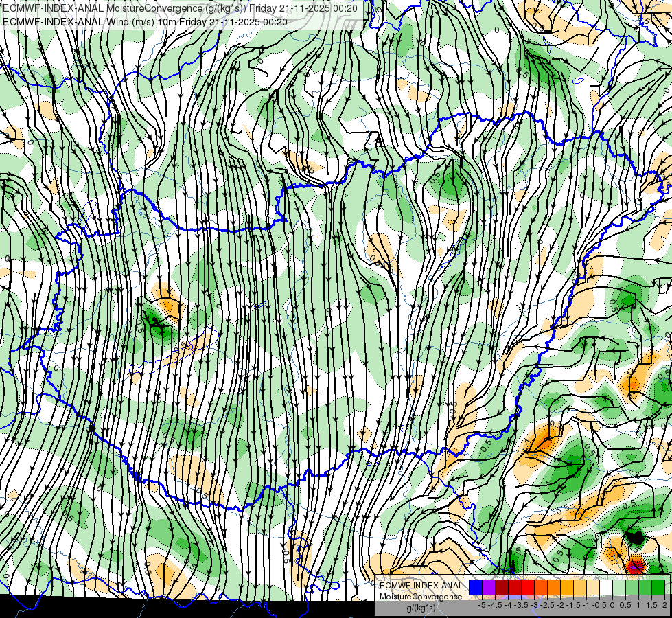Click the '-0.5' legend tick label
The height and width of the screenshot is (618, 672).
(x=599, y=605)
